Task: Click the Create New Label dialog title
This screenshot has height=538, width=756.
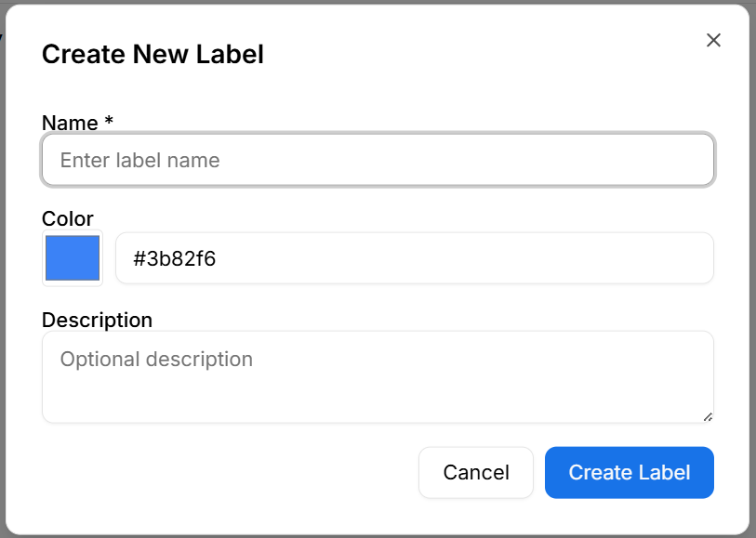Action: pos(152,54)
